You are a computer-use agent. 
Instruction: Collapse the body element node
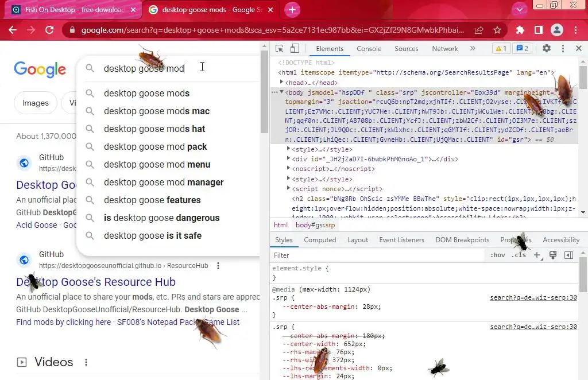tap(281, 92)
